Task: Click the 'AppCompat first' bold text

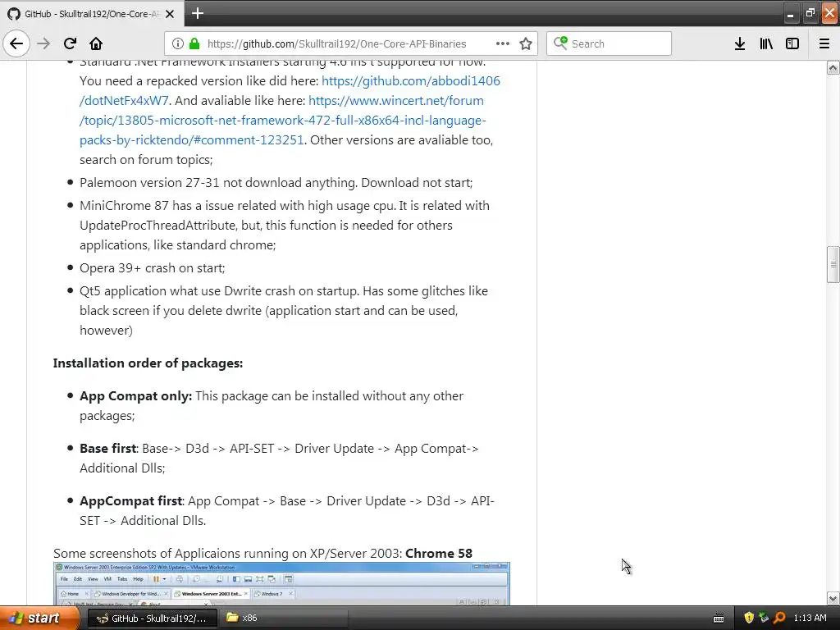Action: (131, 501)
